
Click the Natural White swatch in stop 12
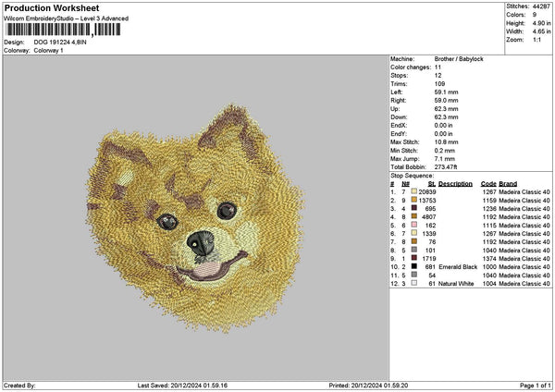pyautogui.click(x=413, y=283)
